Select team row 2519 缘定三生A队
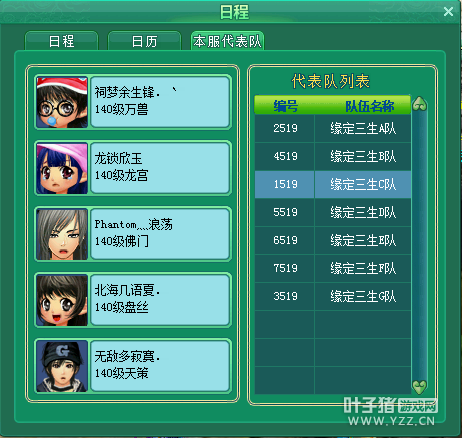This screenshot has height=438, width=462. click(333, 128)
